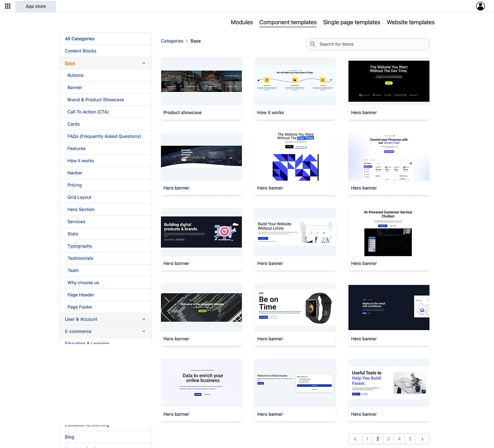Open the apps grid launcher icon

pyautogui.click(x=8, y=6)
